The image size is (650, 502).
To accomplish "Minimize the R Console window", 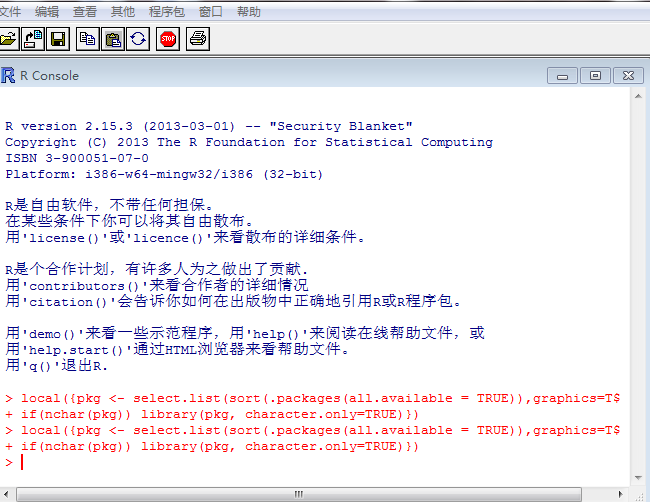I will [562, 76].
